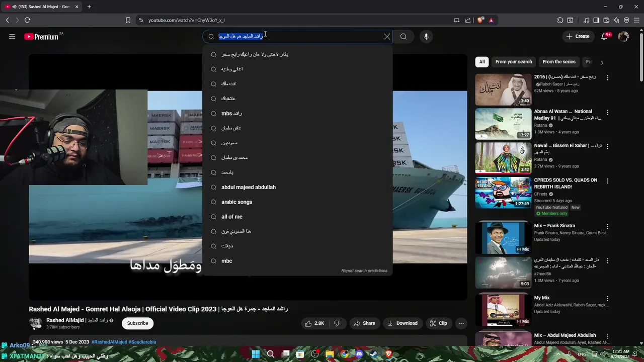Open the Brave playlist music note icon
The height and width of the screenshot is (362, 644).
tap(586, 20)
